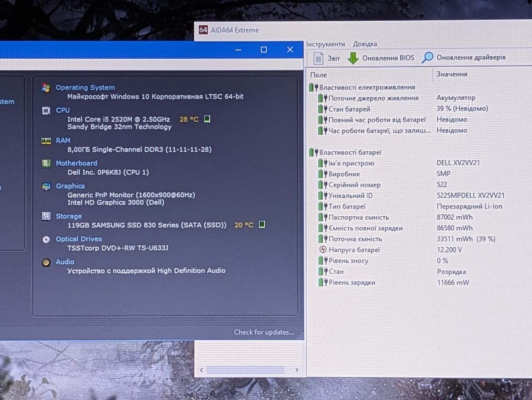Viewport: 532px width, 400px height.
Task: Click the 119GB SAMSUNG SSD 830 Series text
Action: pos(147,225)
